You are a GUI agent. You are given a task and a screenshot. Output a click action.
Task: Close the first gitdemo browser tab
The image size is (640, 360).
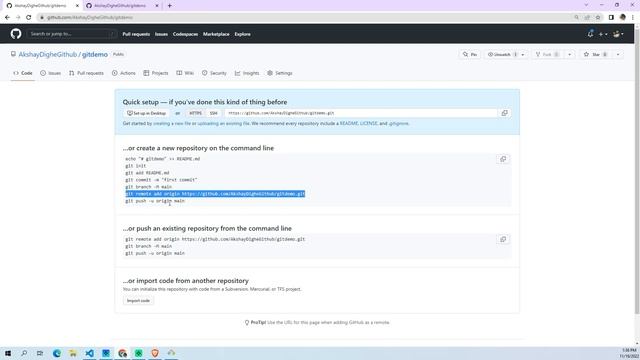78,6
